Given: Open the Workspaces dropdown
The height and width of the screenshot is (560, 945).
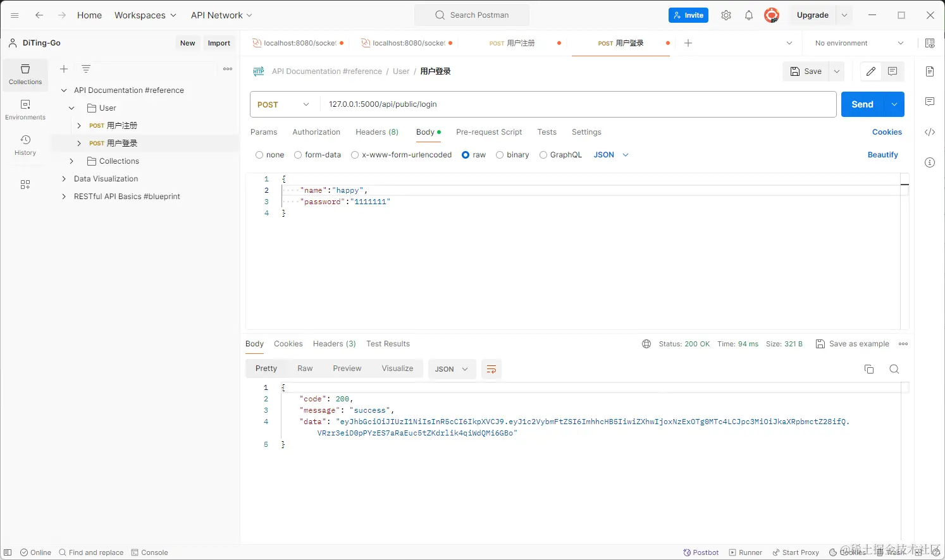Looking at the screenshot, I should pos(145,15).
